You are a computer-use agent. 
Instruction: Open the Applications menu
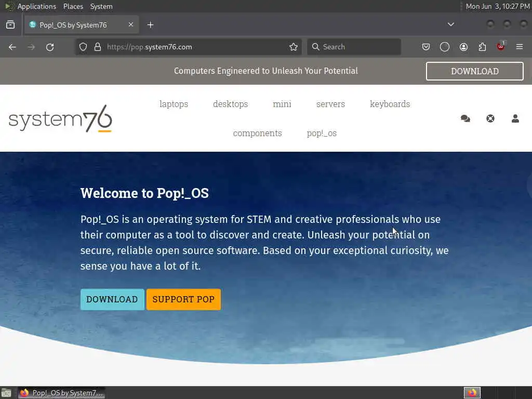pos(37,6)
